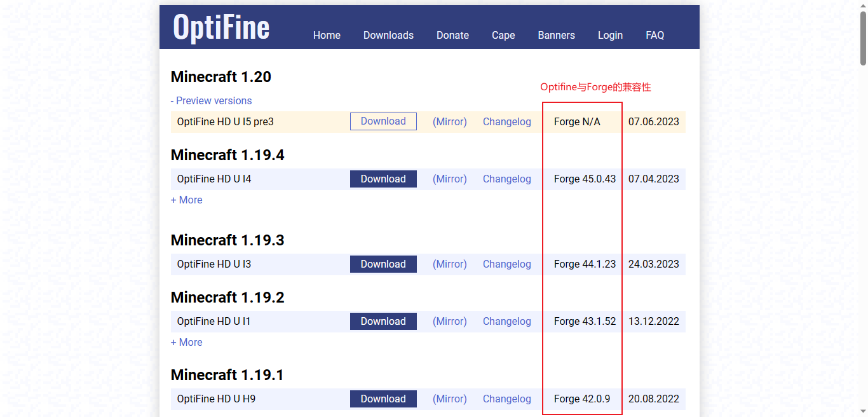The width and height of the screenshot is (868, 417).
Task: Download OptiFine HD U I5 pre3
Action: (x=383, y=121)
